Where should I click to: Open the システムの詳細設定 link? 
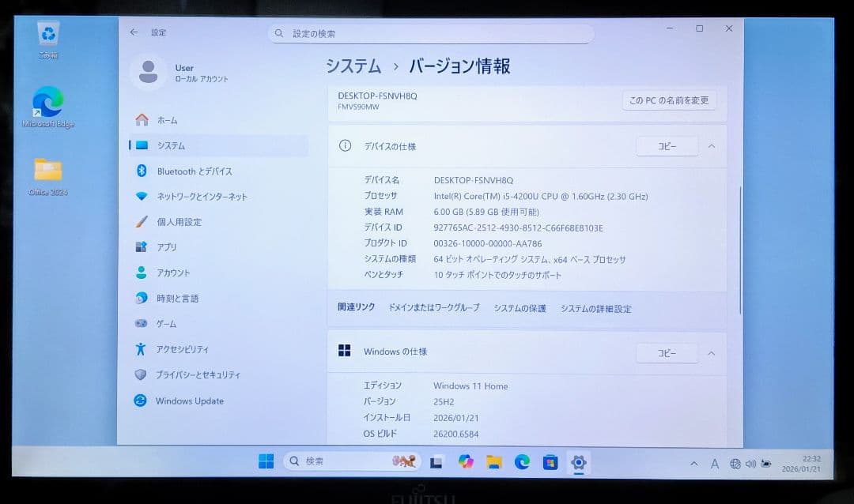coord(596,309)
